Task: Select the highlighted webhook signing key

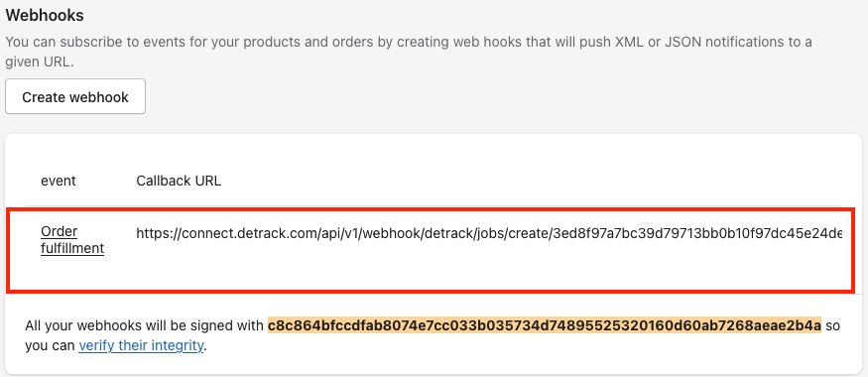Action: click(x=545, y=325)
